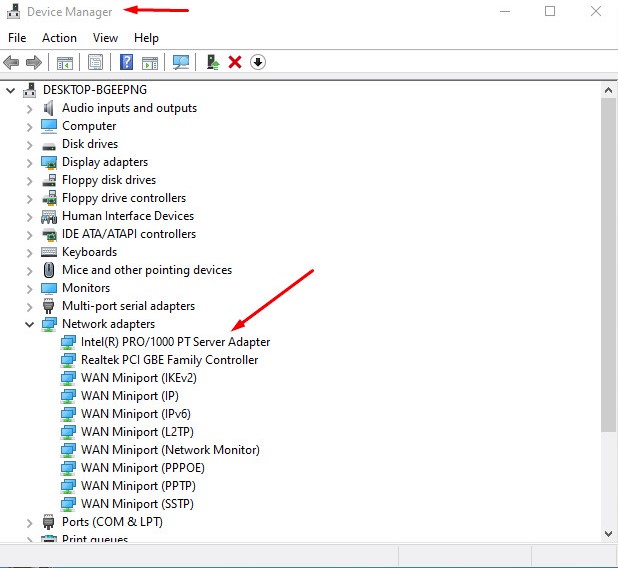Click the scrollbar down arrow
This screenshot has height=568, width=618.
(x=608, y=534)
